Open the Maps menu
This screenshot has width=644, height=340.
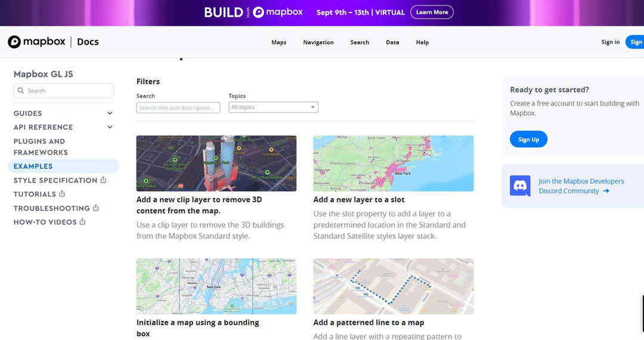pyautogui.click(x=279, y=42)
